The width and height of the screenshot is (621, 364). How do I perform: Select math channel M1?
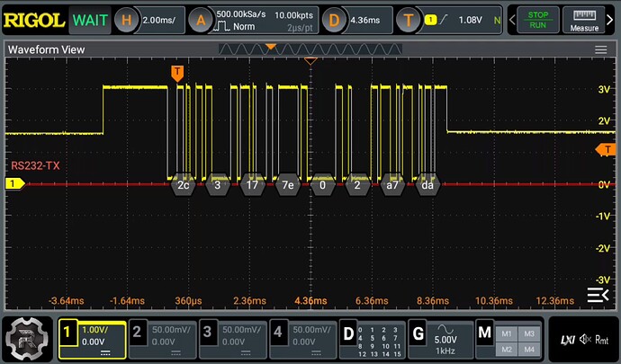(x=507, y=333)
